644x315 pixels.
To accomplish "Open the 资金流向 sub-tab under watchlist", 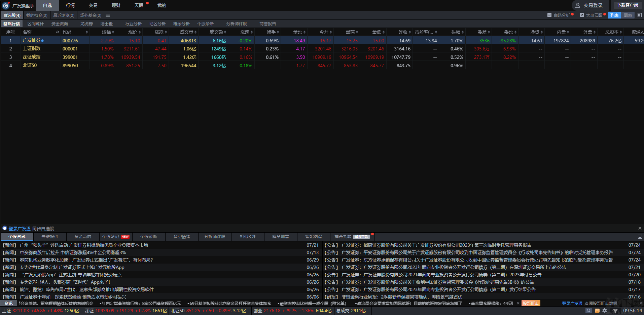I will click(x=60, y=24).
